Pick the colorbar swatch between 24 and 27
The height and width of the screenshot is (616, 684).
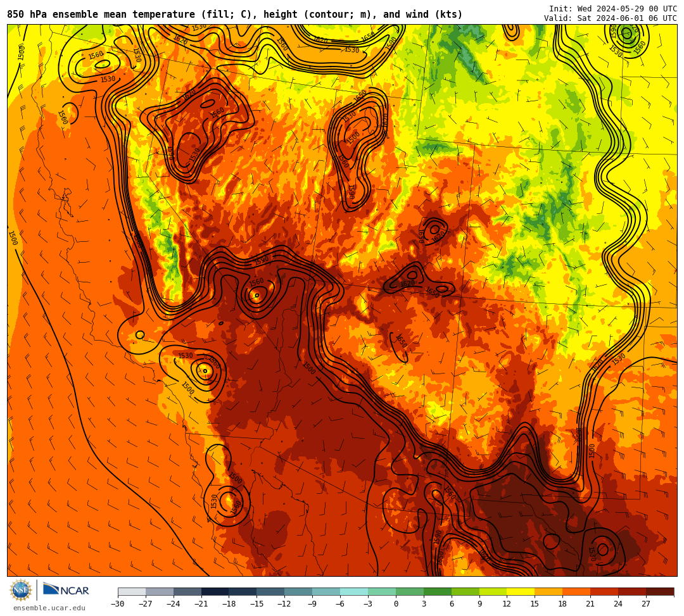pyautogui.click(x=632, y=591)
